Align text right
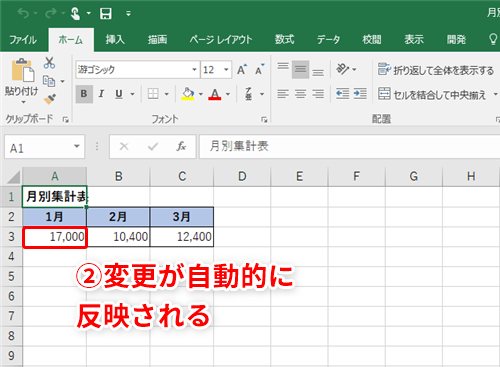Screen dimensions: 500x367 pos(318,94)
